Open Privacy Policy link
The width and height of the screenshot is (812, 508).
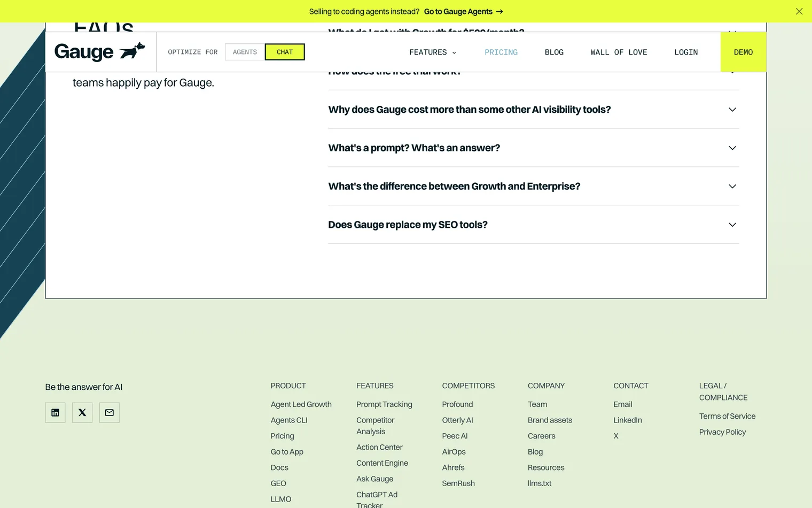(x=722, y=432)
